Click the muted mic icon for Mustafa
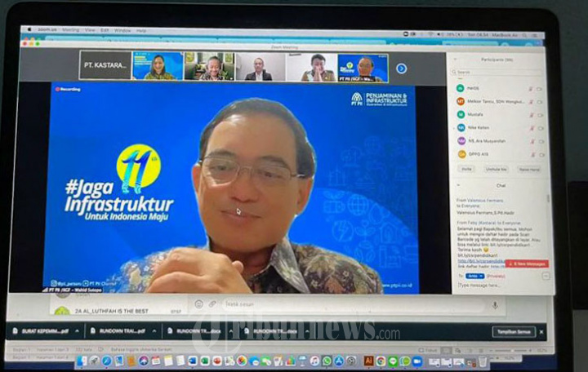This screenshot has height=372, width=588. point(531,115)
